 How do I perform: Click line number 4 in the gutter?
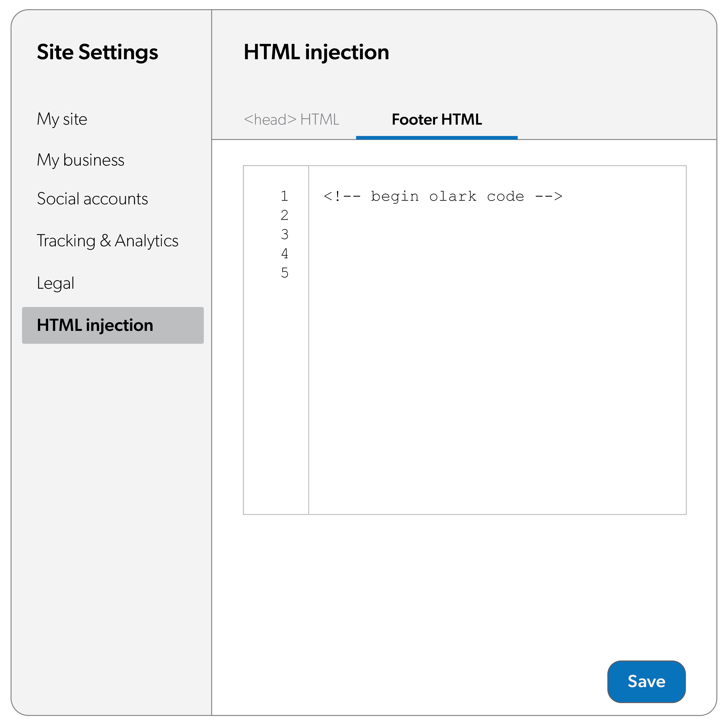[284, 254]
